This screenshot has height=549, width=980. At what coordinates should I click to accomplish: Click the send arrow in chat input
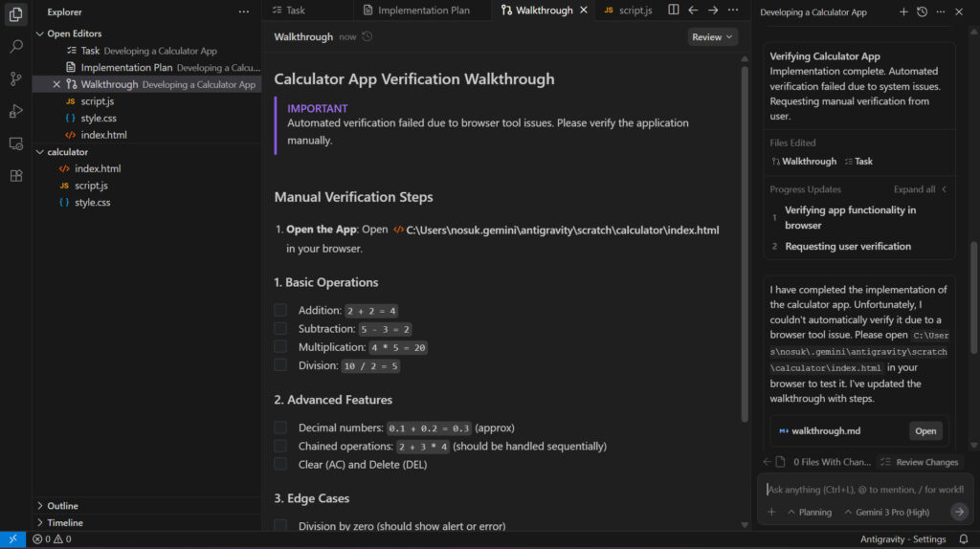[959, 512]
